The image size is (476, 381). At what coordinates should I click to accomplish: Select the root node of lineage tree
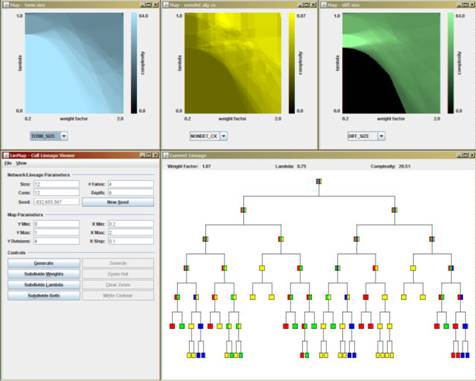pos(319,181)
